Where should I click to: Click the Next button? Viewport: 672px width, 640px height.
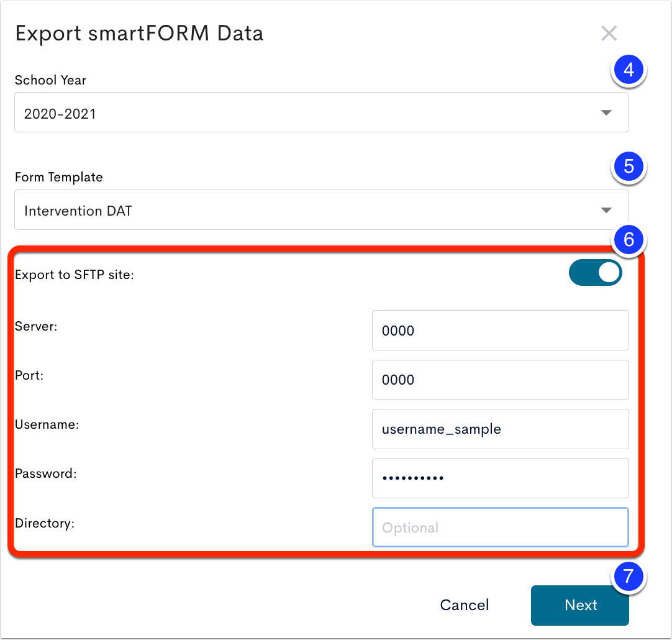tap(579, 605)
